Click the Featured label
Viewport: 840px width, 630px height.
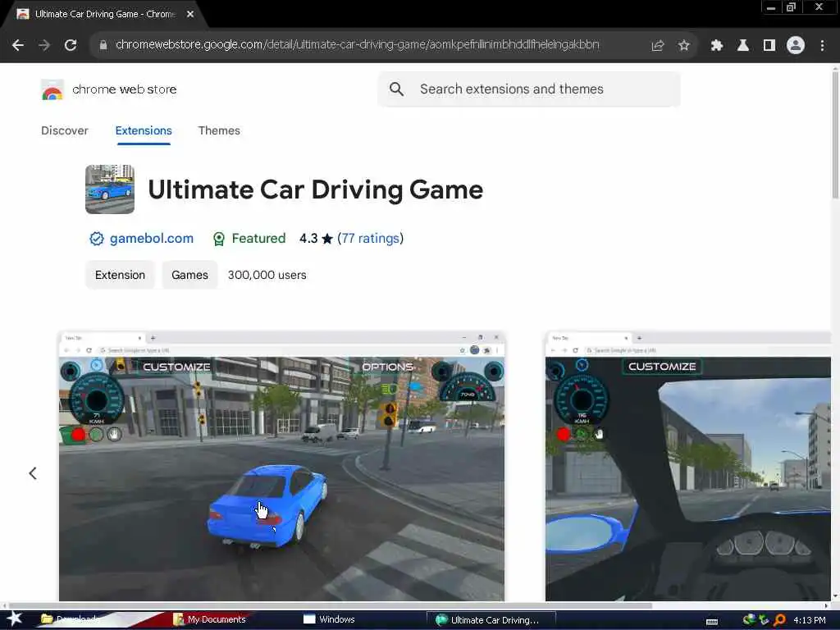coord(258,239)
